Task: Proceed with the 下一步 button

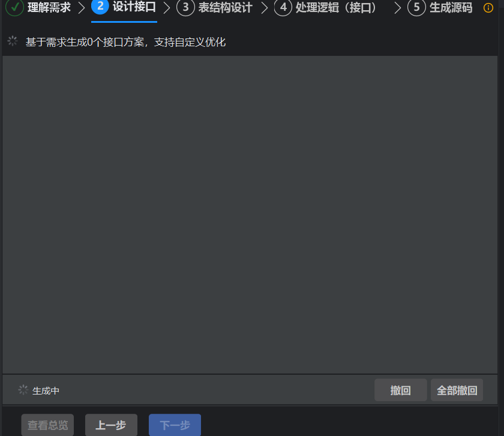Action: tap(175, 425)
